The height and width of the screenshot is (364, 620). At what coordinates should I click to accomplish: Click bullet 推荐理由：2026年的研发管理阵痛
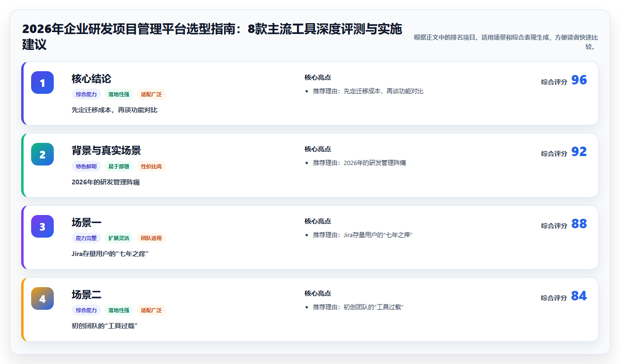coord(360,163)
